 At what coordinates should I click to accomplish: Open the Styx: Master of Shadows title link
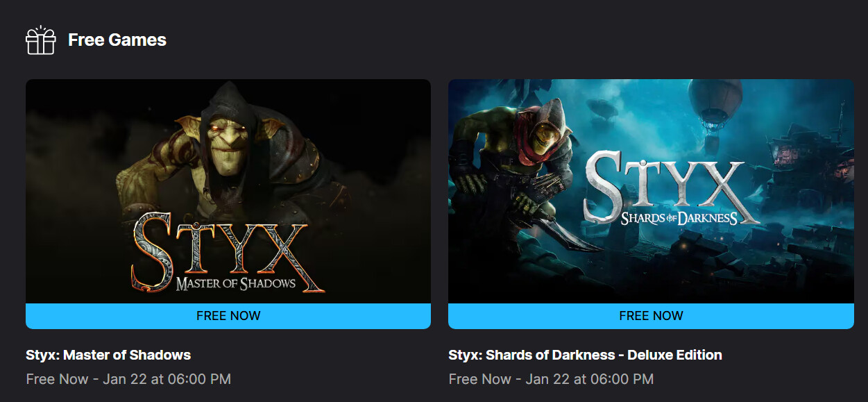108,355
